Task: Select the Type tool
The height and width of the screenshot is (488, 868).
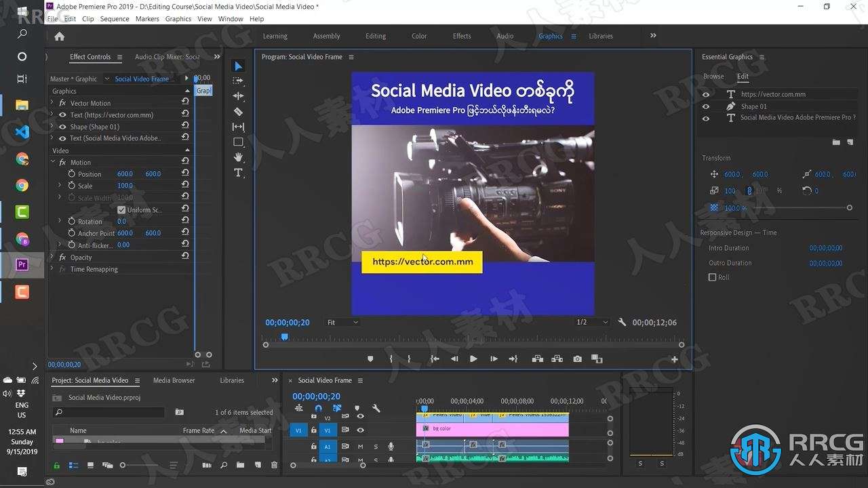Action: coord(238,173)
